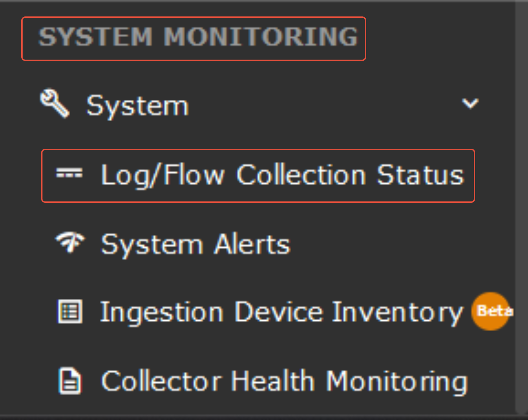Image resolution: width=528 pixels, height=420 pixels.
Task: Collapse the System section with its chevron
Action: click(470, 103)
